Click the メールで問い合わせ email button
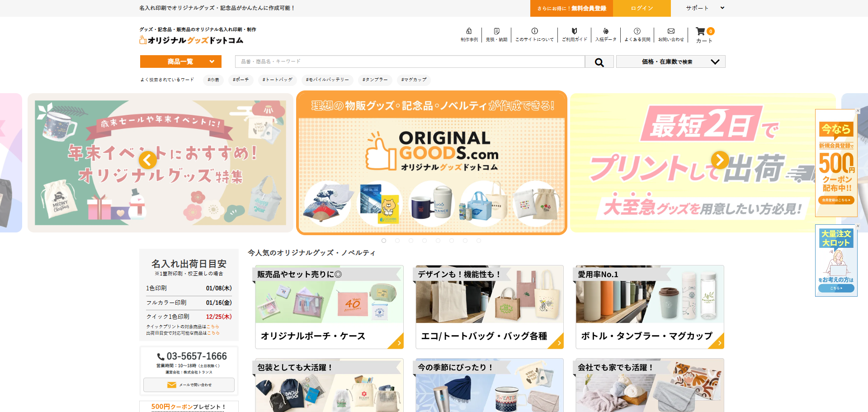 tap(189, 385)
